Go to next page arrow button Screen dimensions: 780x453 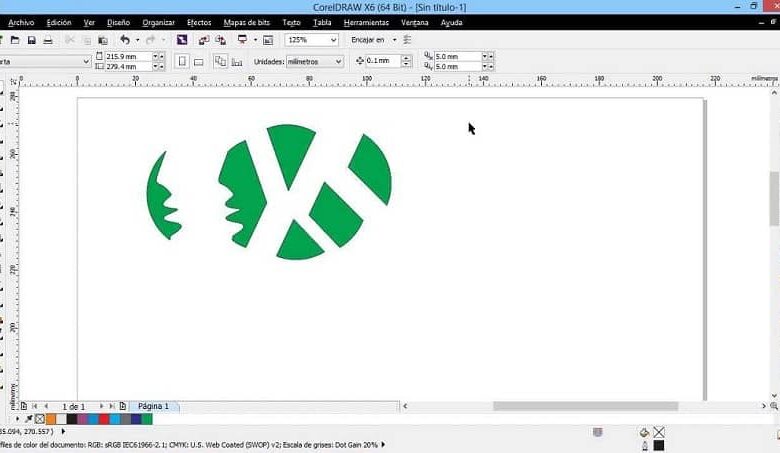pyautogui.click(x=101, y=406)
